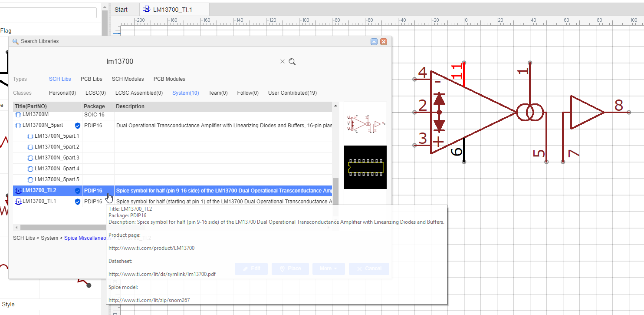Select the LM13700_TI.1 result row
This screenshot has width=644, height=315.
(173, 202)
